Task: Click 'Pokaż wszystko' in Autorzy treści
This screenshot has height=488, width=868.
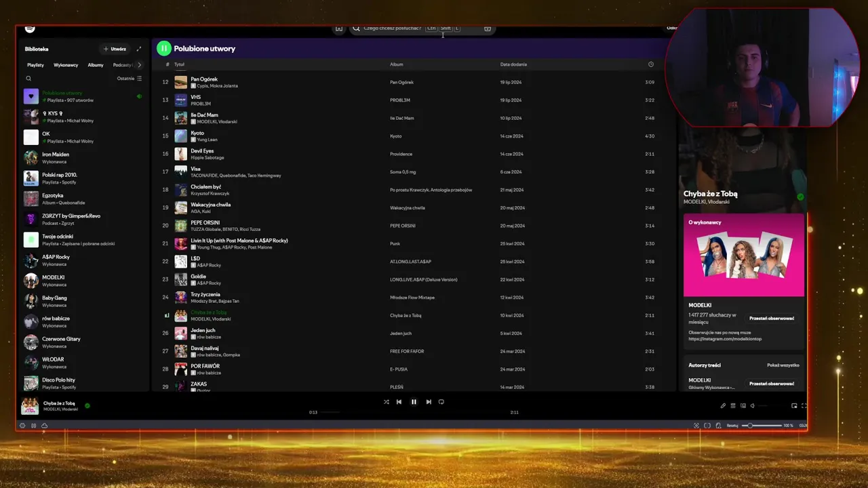Action: click(x=783, y=365)
